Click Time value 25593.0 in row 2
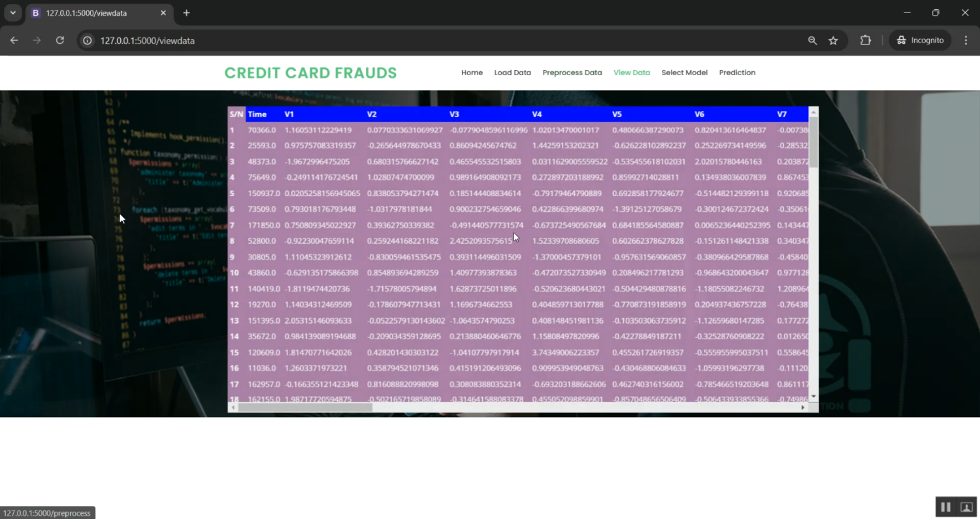The height and width of the screenshot is (519, 980). click(x=262, y=146)
